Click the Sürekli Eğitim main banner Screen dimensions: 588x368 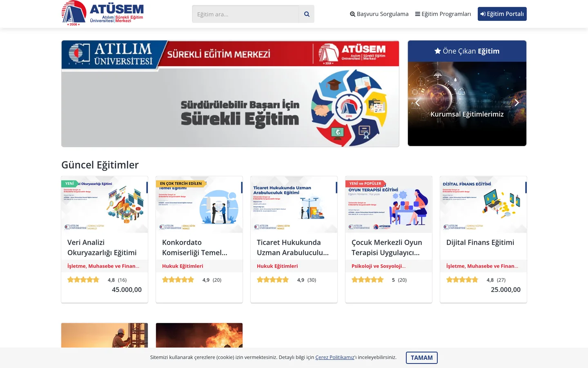tap(230, 94)
